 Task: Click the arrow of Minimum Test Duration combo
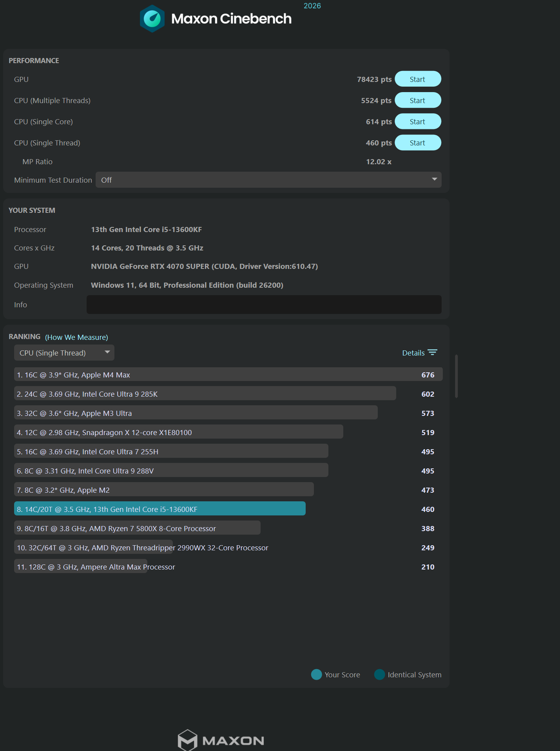tap(434, 180)
